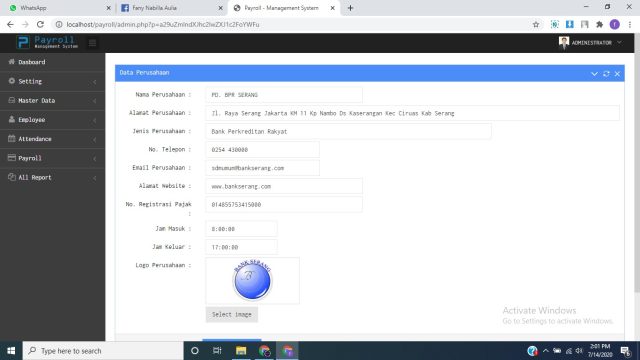This screenshot has height=360, width=640.
Task: Click the No. Registrasi Pajak field
Action: click(284, 204)
